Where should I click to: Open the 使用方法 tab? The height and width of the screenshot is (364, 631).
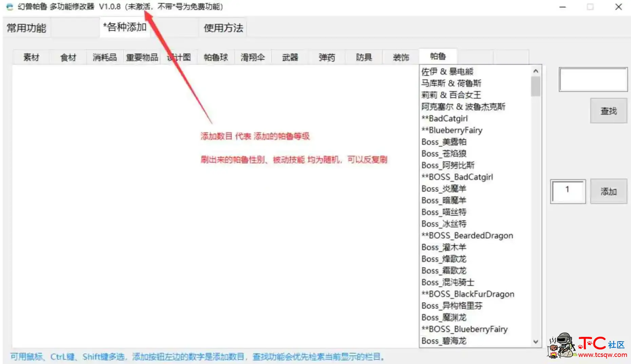(223, 28)
